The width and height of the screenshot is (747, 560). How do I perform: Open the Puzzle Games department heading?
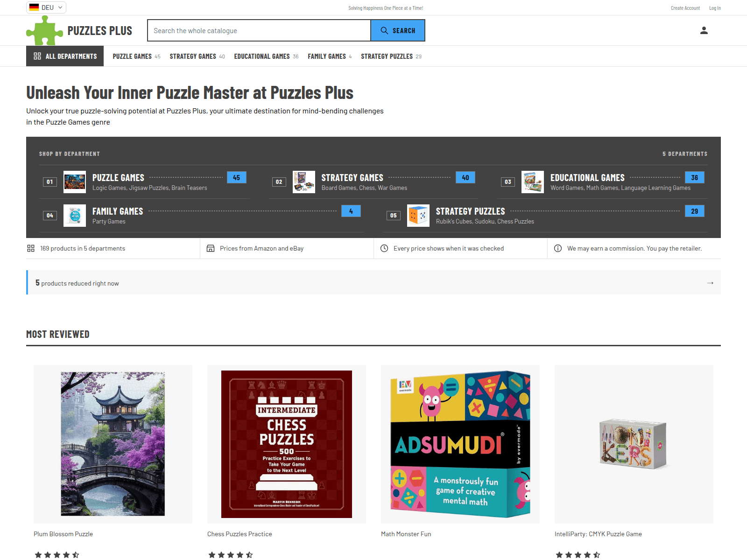(x=118, y=178)
